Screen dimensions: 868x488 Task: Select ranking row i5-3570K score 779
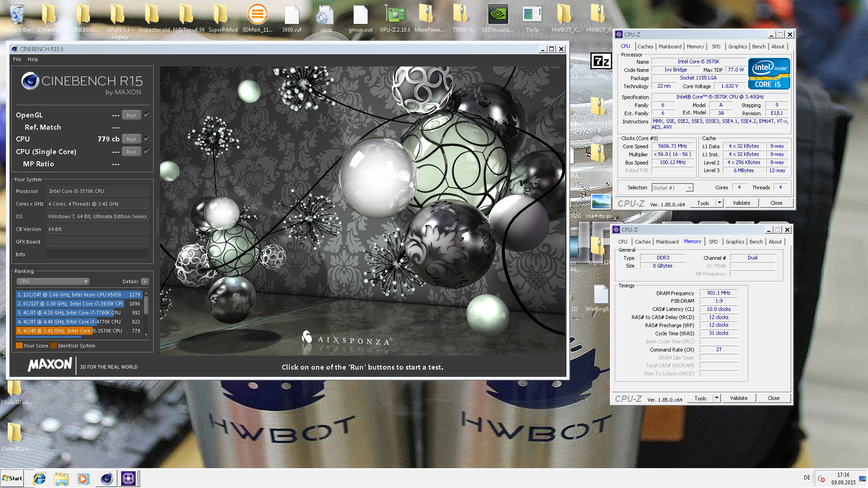tap(79, 331)
